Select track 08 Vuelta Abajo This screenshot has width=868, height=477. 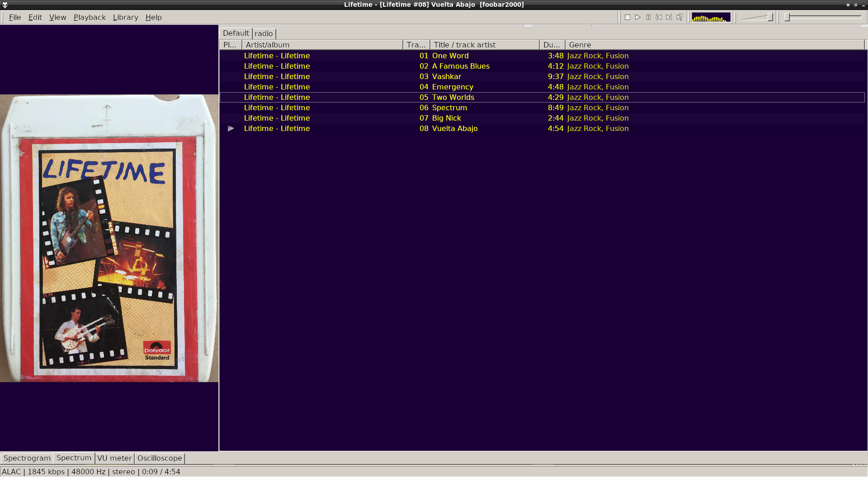tap(542, 128)
